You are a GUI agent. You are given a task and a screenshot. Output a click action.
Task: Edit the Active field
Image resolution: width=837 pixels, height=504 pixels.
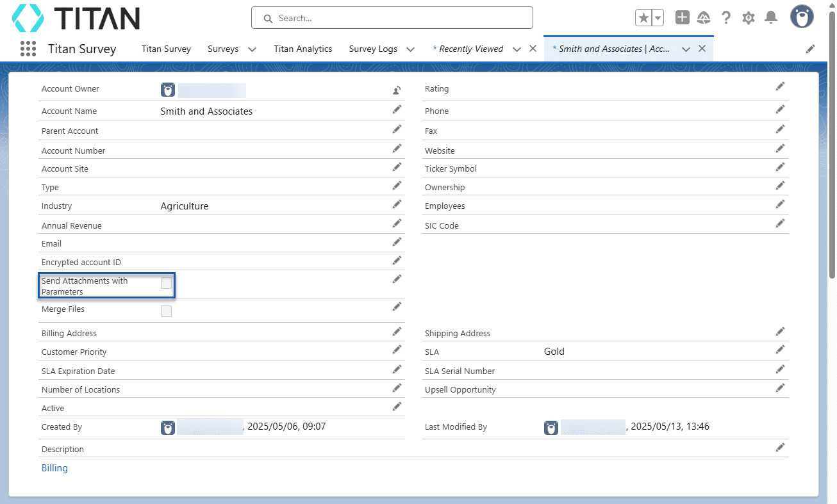coord(397,407)
